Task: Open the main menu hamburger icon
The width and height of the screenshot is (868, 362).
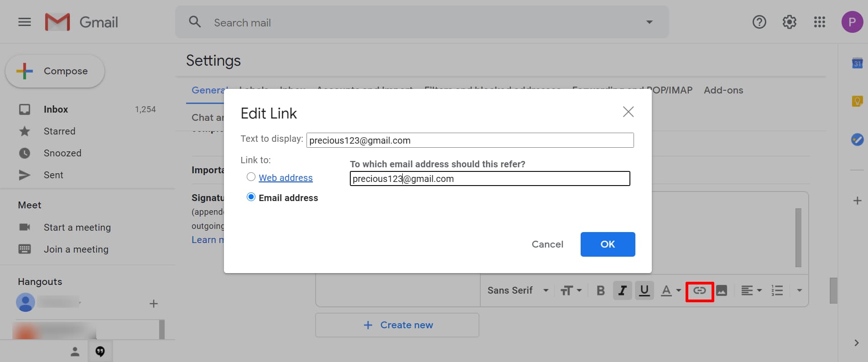Action: (x=25, y=22)
